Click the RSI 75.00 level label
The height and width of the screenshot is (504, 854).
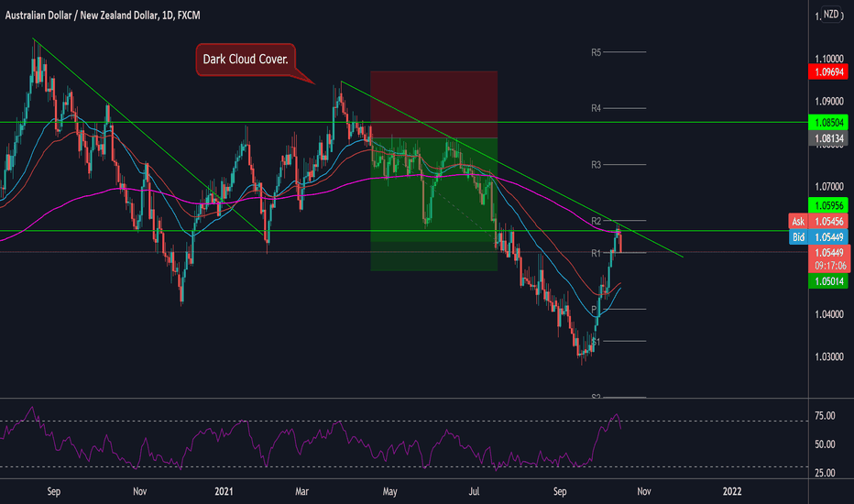(x=825, y=416)
